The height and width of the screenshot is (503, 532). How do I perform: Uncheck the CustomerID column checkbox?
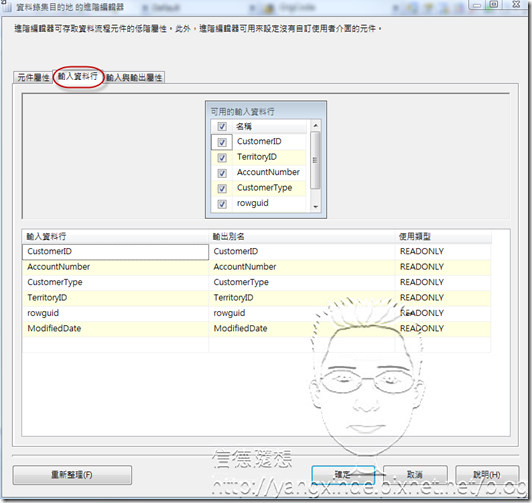(x=222, y=142)
